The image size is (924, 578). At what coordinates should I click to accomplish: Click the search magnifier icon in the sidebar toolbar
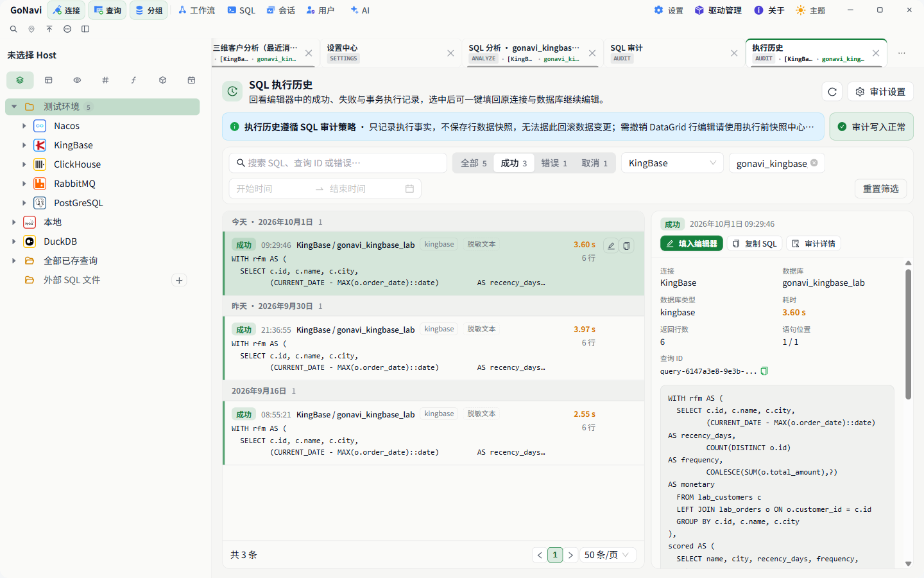pos(13,29)
